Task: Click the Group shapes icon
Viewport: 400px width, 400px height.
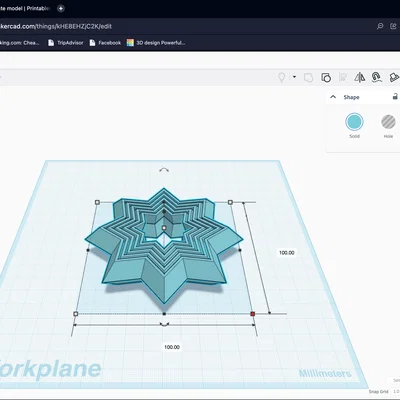Action: [308, 78]
